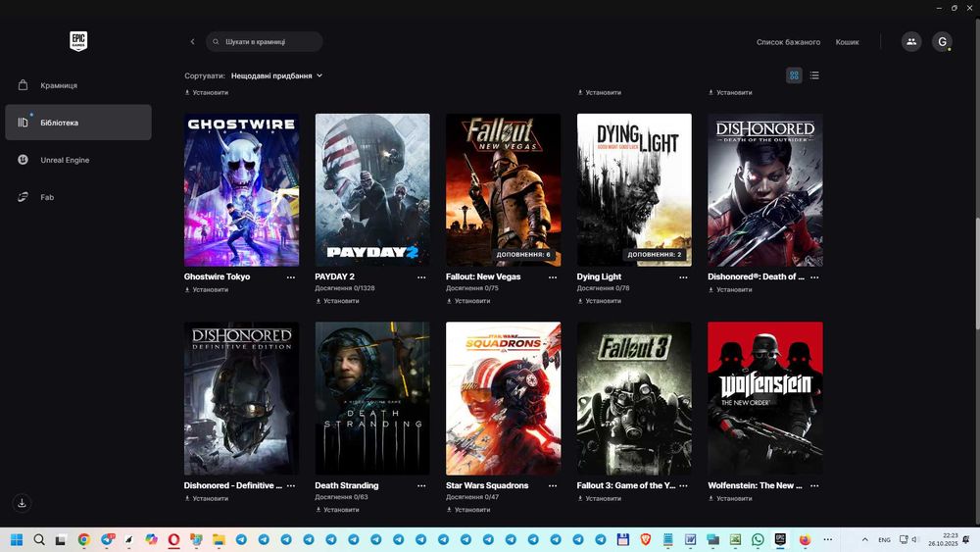Open Ghostwire Tokyo cover thumbnail

[241, 190]
